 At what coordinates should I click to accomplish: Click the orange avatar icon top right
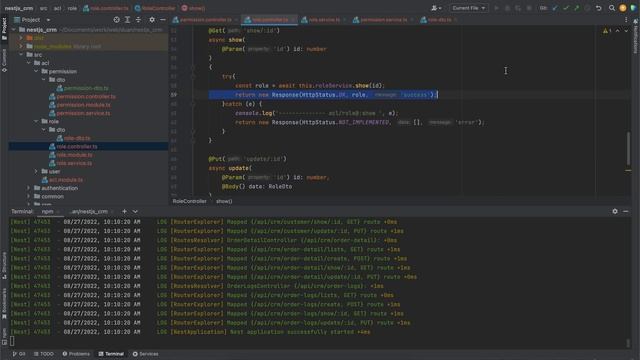coord(622,8)
